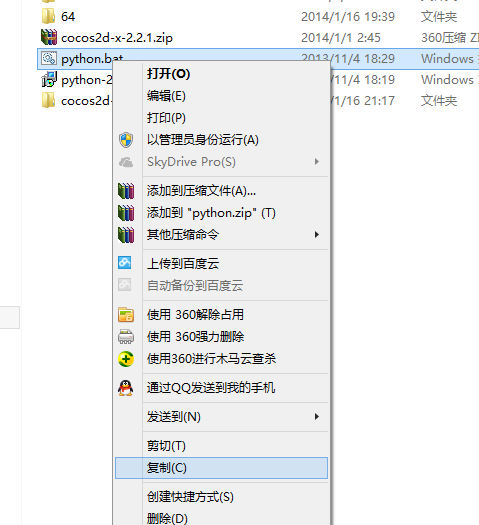Click the green 360 木马云查杀 icon

pos(126,359)
